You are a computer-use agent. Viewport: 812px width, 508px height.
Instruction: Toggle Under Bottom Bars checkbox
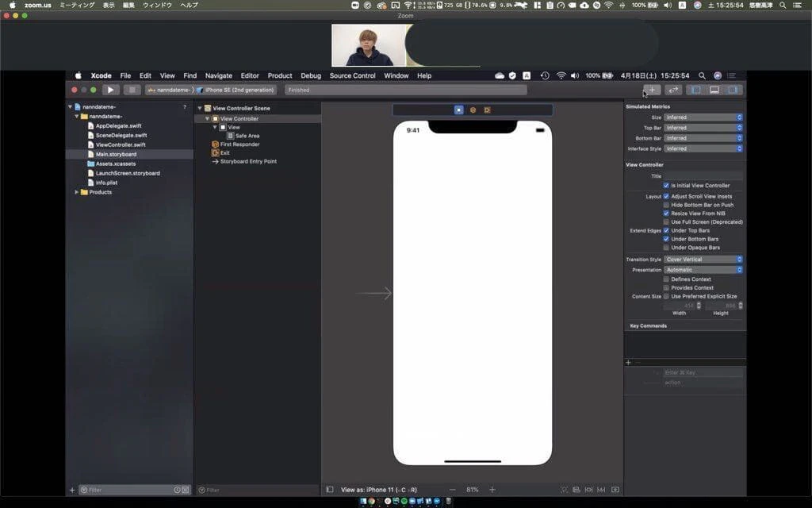click(666, 239)
